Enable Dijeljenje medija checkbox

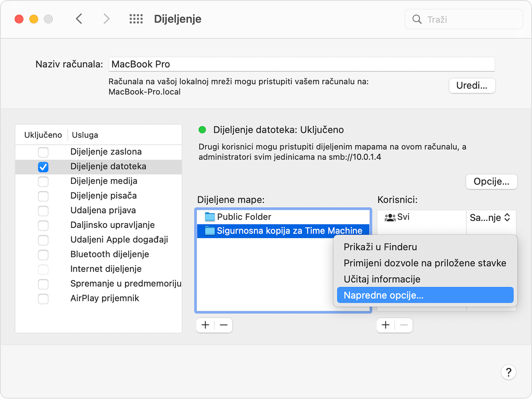click(x=43, y=181)
